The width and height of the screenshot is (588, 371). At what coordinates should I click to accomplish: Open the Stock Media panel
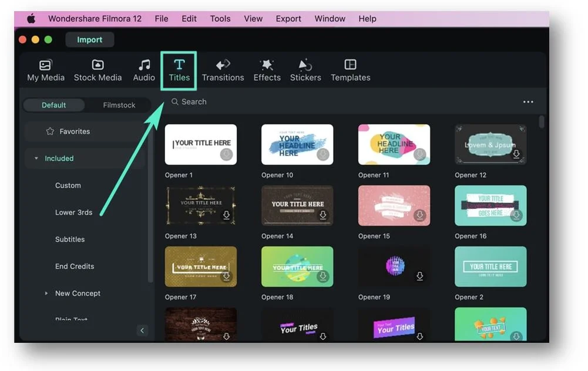pos(98,70)
